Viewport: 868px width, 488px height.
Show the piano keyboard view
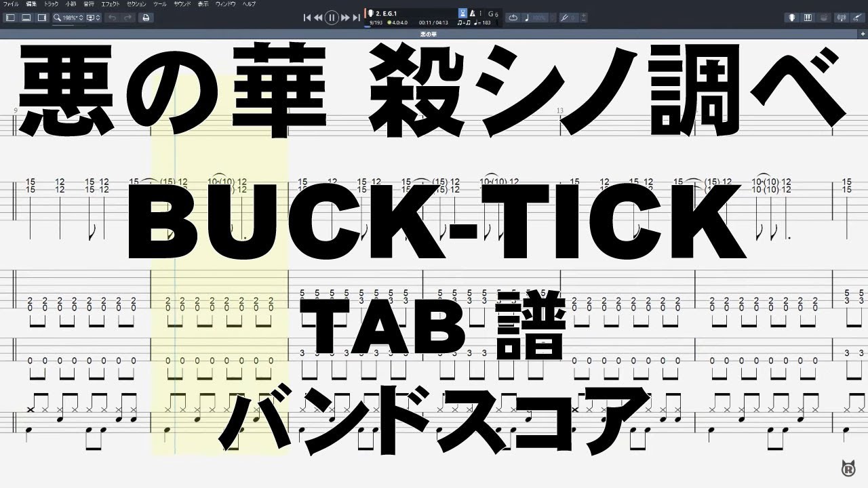click(808, 18)
